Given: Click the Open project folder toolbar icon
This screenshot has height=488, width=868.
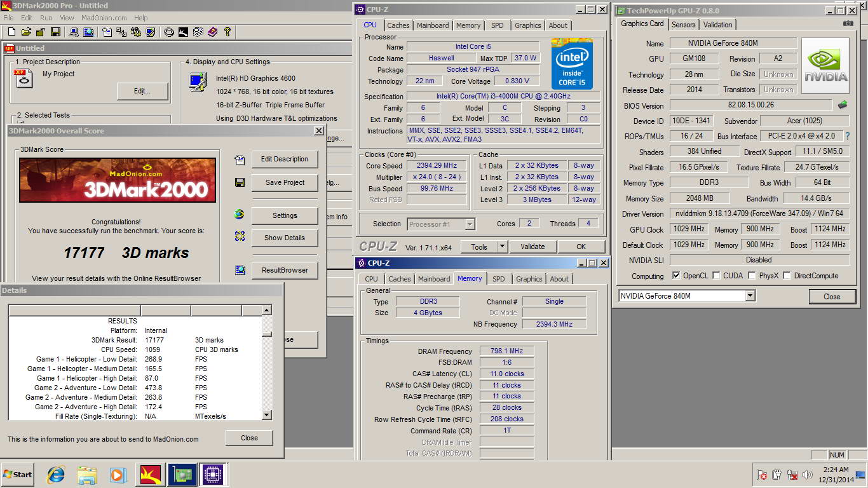Looking at the screenshot, I should tap(26, 32).
